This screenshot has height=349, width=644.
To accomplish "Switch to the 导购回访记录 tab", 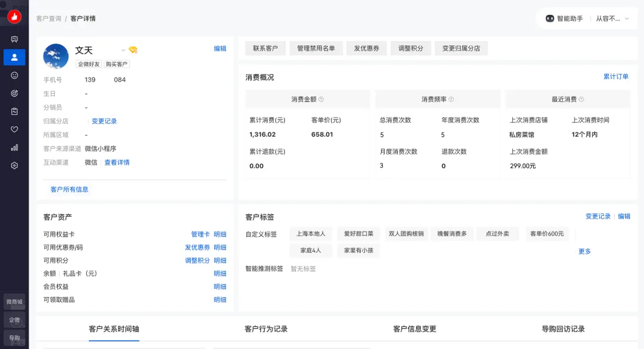I will [x=563, y=329].
